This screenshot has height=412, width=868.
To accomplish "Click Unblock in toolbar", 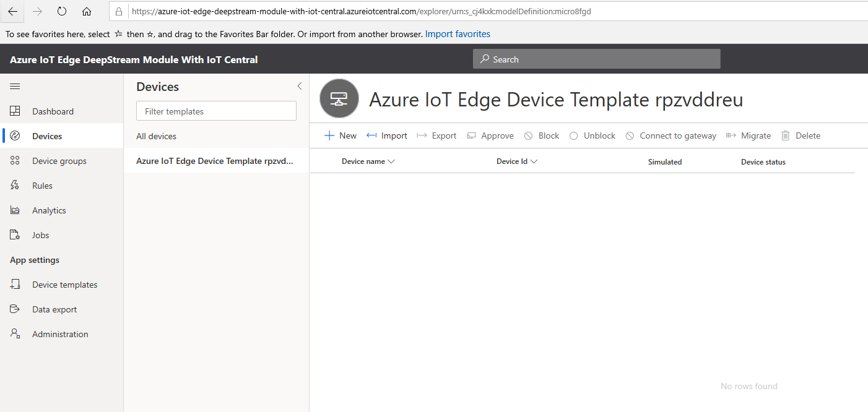I will click(x=592, y=135).
